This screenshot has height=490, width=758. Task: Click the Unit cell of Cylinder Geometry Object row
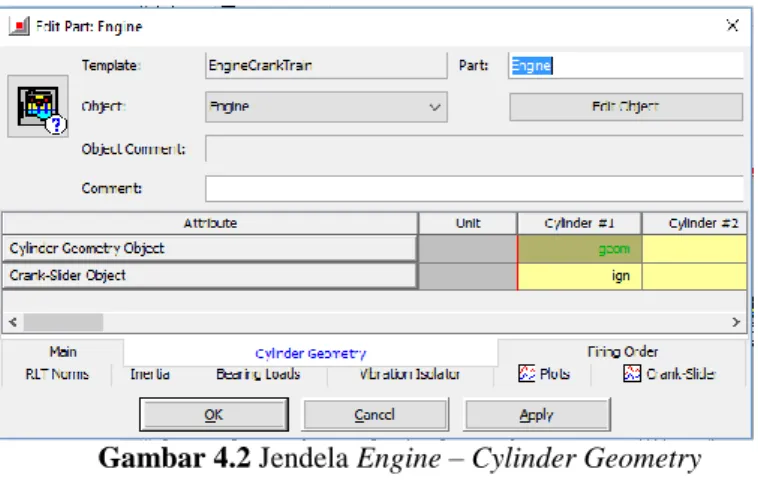click(467, 249)
